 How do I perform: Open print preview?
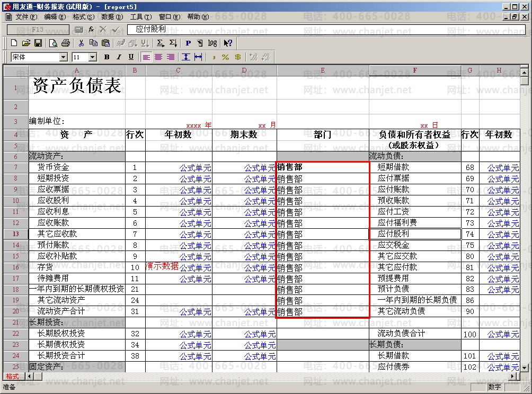point(53,43)
